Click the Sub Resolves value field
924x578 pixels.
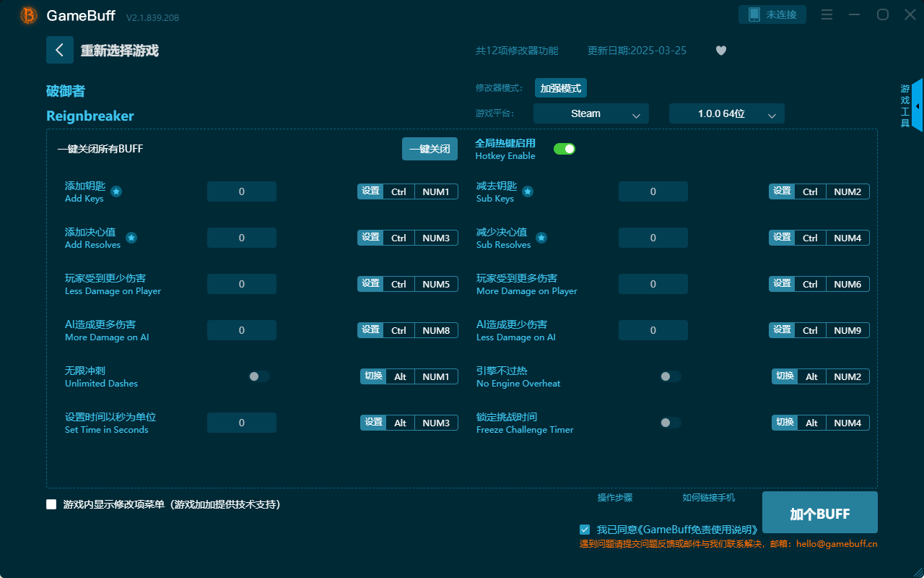pos(653,238)
